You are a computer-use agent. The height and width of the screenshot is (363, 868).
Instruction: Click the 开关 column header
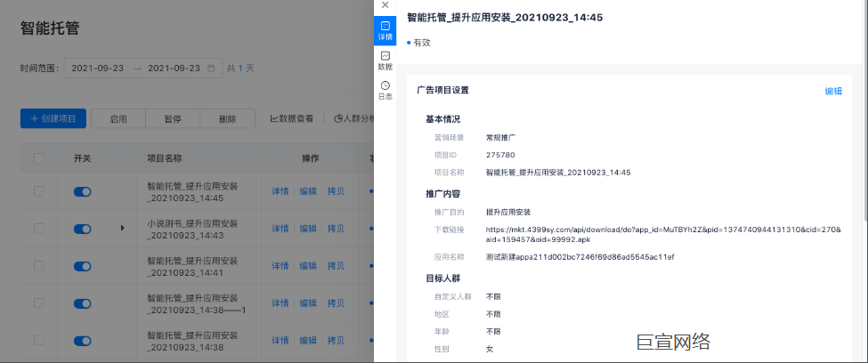(x=83, y=158)
